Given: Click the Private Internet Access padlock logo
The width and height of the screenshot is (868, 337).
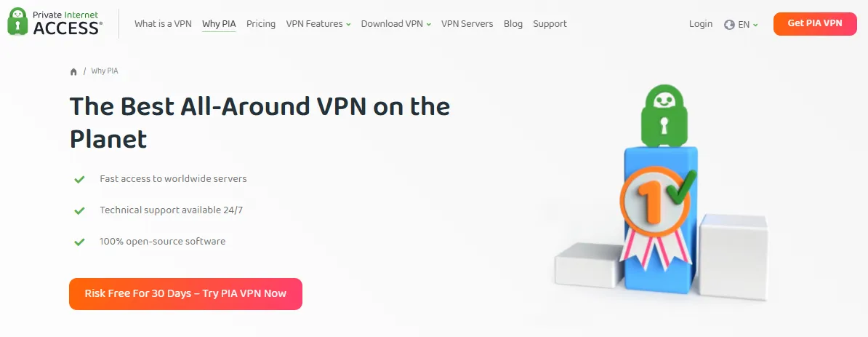Looking at the screenshot, I should point(17,22).
